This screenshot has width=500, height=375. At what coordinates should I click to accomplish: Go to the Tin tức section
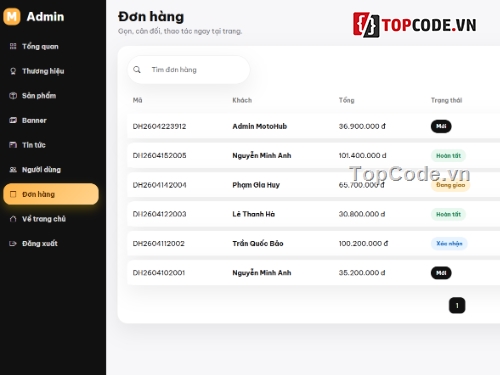[x=51, y=145]
